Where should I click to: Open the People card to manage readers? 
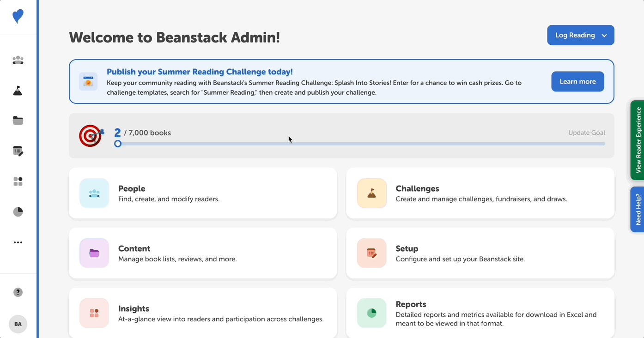[202, 193]
